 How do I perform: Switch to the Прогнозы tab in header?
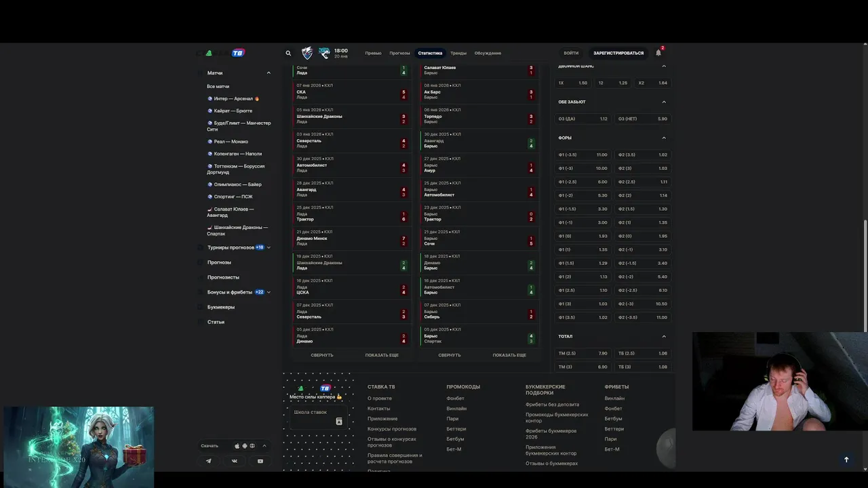tap(399, 53)
